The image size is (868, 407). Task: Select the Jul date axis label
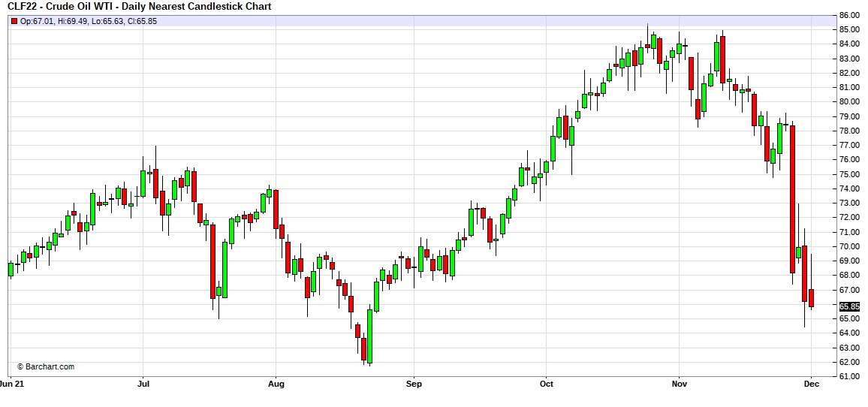coord(143,384)
